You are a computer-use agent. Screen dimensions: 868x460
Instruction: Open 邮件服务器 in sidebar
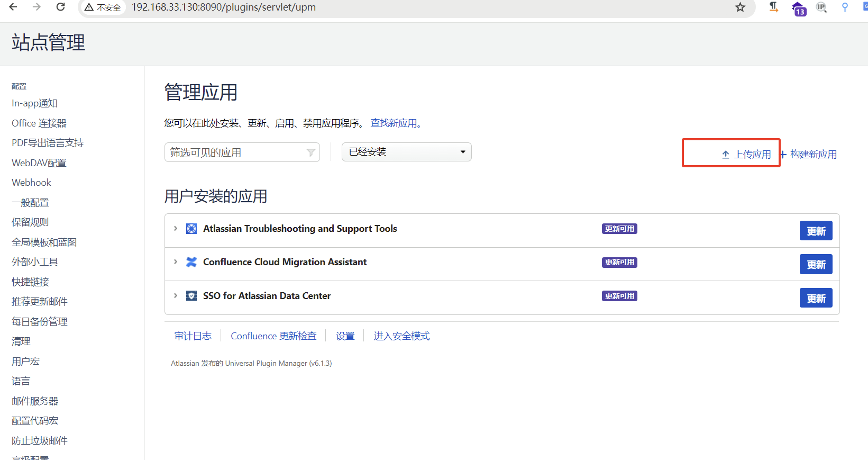[35, 401]
